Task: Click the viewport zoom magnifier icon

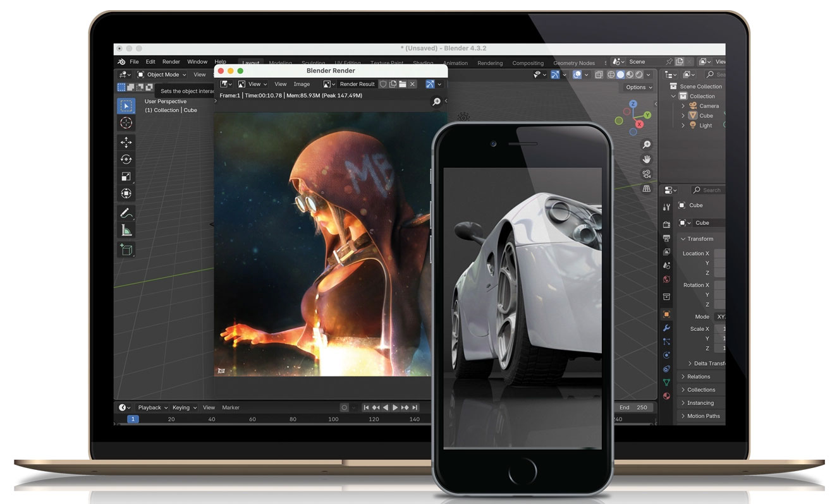Action: tap(646, 145)
